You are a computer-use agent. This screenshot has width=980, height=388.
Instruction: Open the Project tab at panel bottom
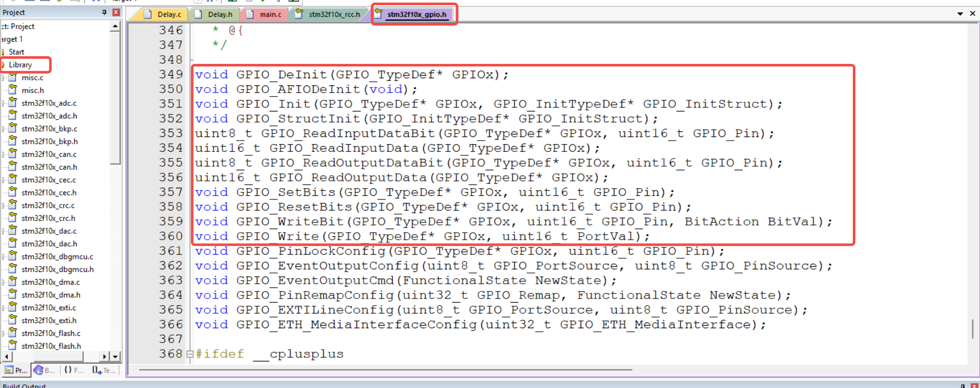pos(16,370)
